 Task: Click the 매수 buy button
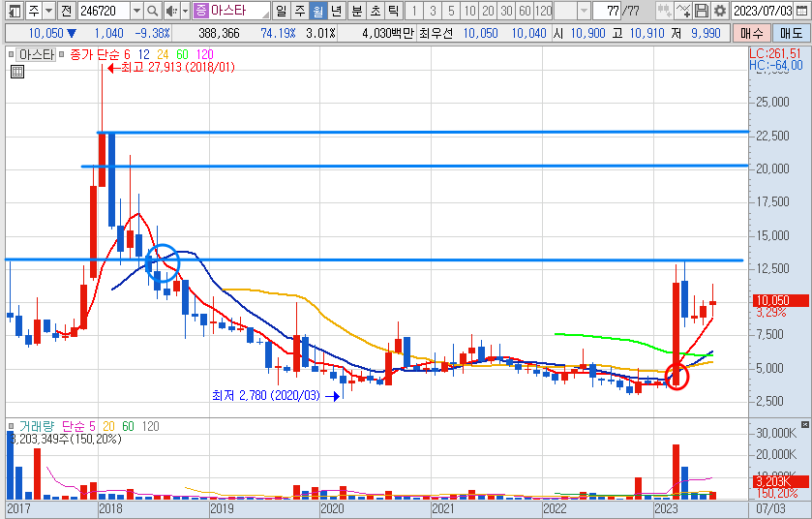point(751,34)
